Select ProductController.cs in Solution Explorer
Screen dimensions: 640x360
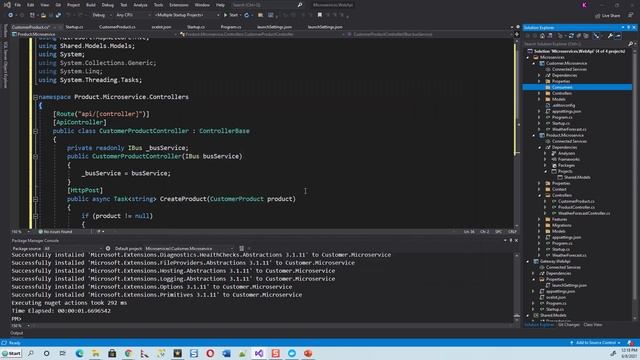click(x=576, y=207)
